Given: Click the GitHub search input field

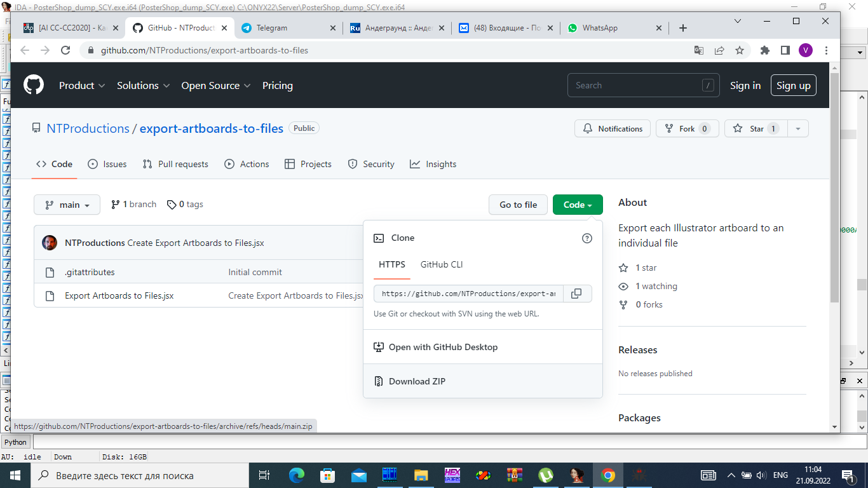Looking at the screenshot, I should point(643,85).
